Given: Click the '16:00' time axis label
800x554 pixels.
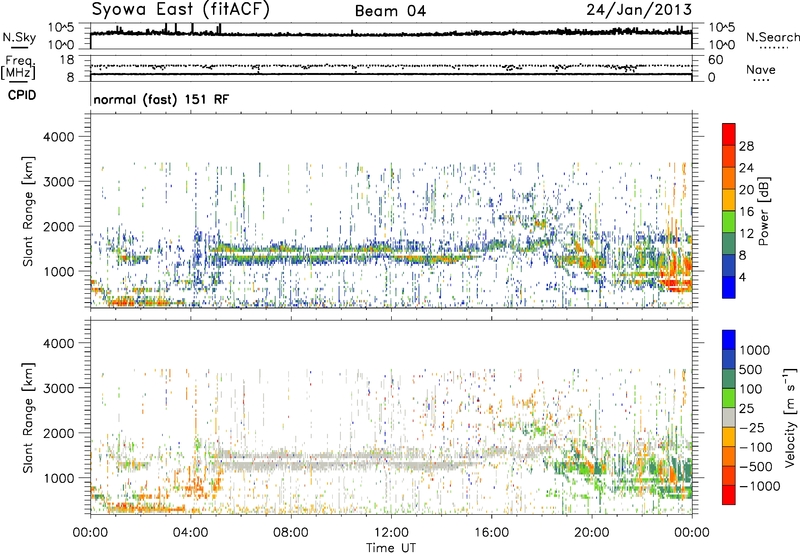Looking at the screenshot, I should pos(491,533).
